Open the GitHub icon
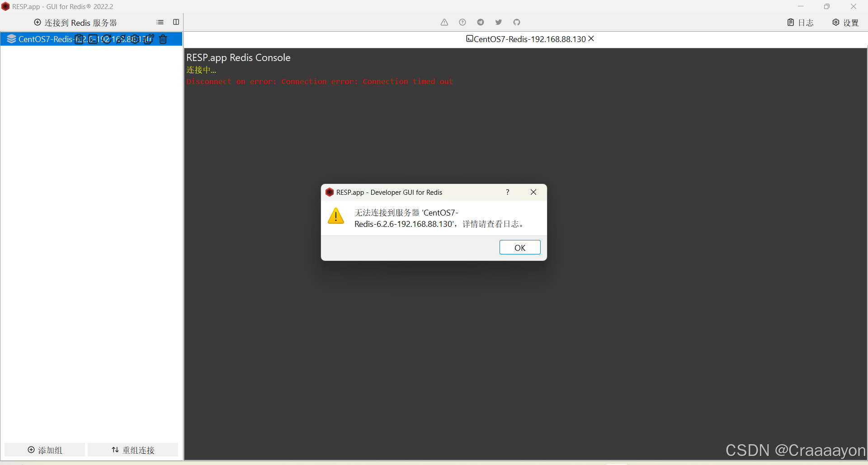The height and width of the screenshot is (465, 868). coord(517,22)
